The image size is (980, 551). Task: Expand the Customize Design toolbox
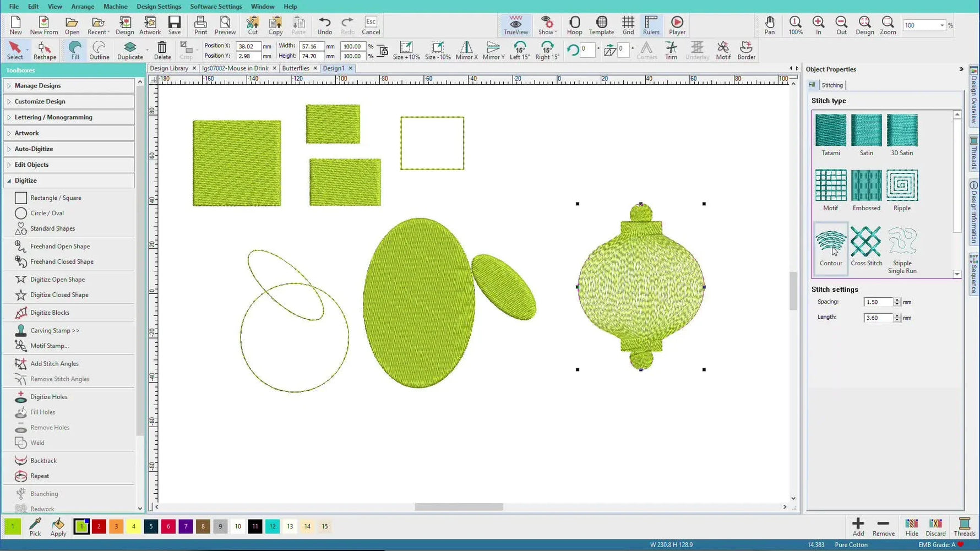[69, 101]
